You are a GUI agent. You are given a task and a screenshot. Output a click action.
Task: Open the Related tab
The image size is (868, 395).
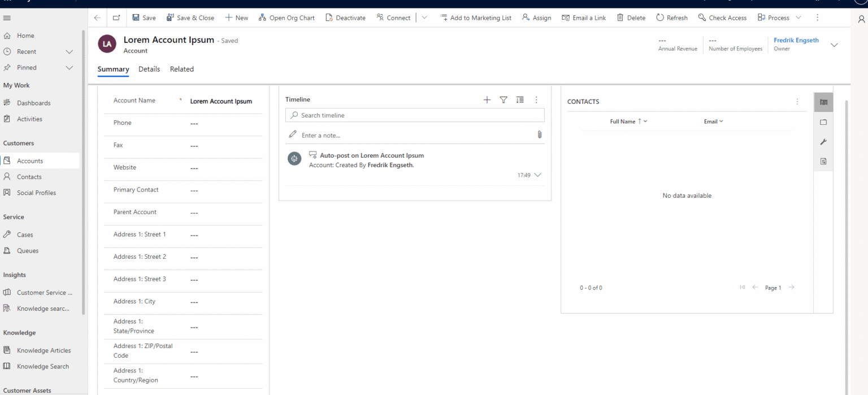point(181,69)
